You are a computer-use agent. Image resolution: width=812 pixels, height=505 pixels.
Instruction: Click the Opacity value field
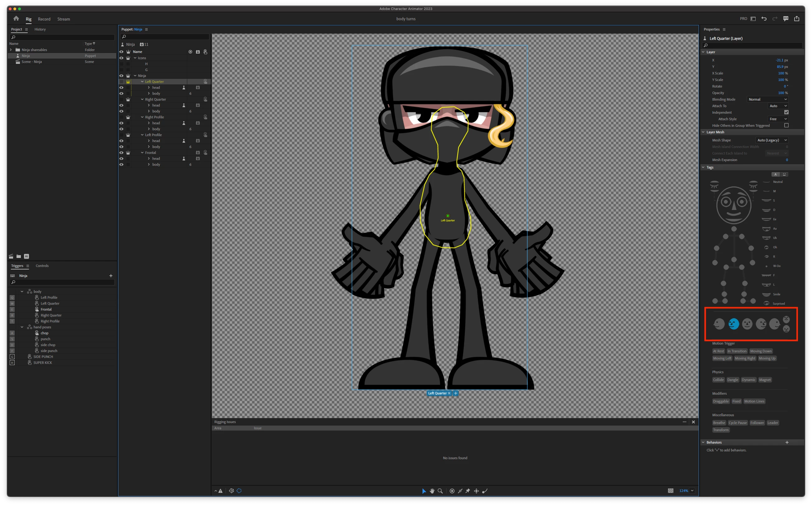point(781,93)
